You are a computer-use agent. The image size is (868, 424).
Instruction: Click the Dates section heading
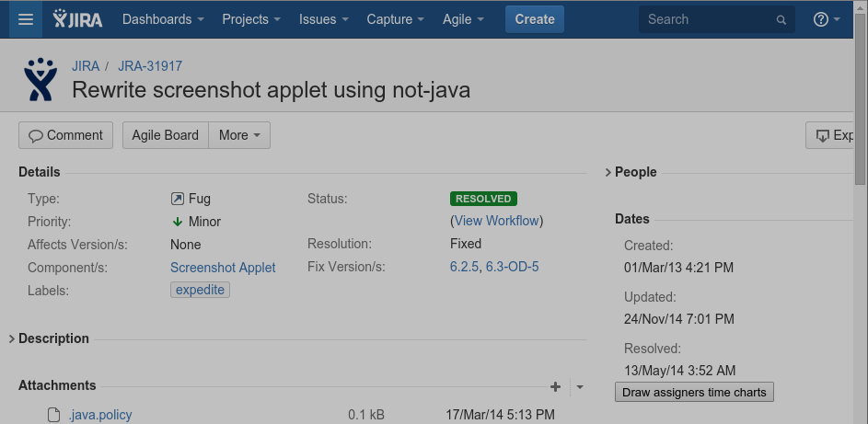tap(632, 220)
